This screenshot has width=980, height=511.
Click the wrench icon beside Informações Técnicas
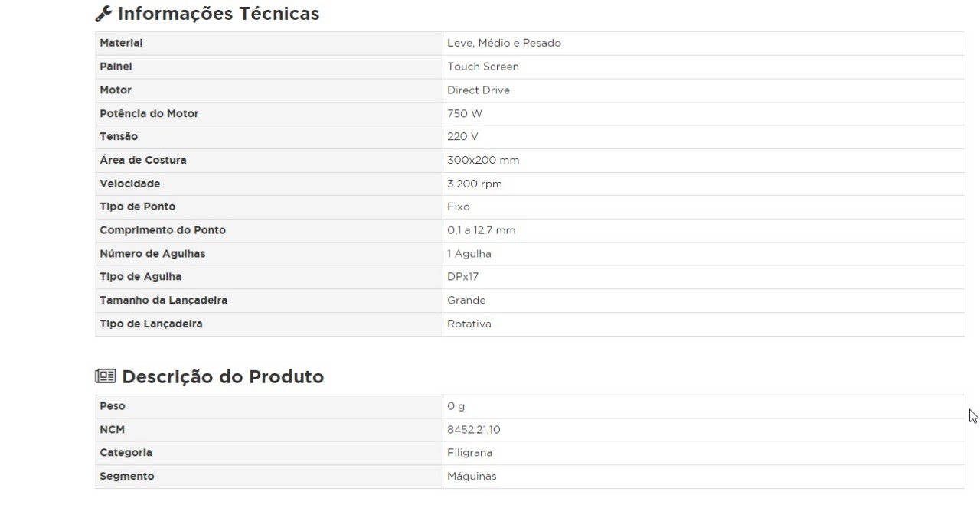104,14
